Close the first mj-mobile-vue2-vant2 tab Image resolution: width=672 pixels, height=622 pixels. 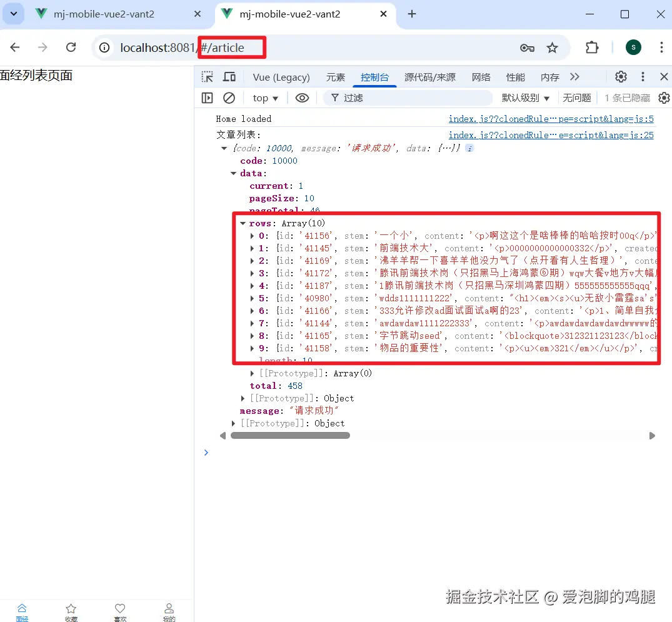click(x=197, y=14)
